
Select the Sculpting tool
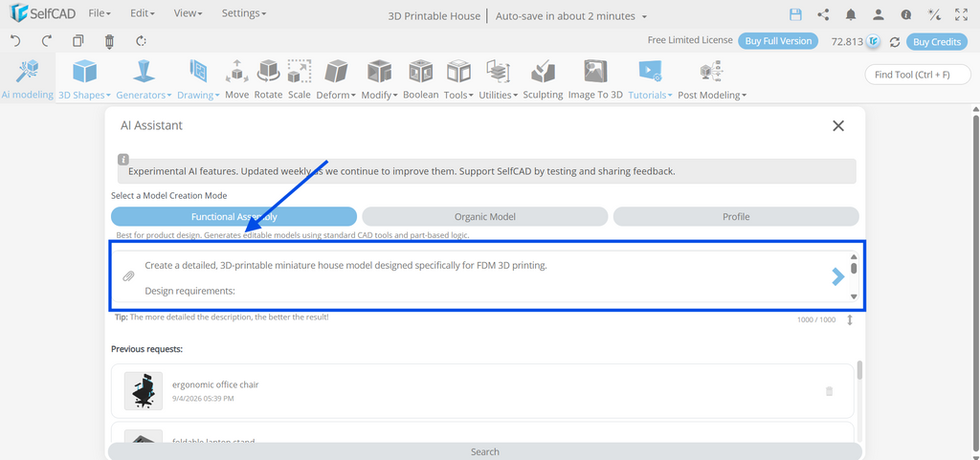pos(544,78)
